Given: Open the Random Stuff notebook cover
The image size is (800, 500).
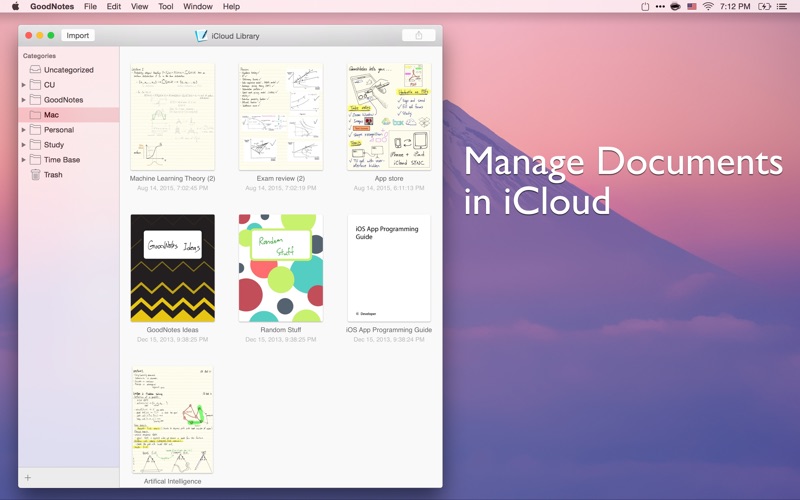Looking at the screenshot, I should pyautogui.click(x=281, y=268).
